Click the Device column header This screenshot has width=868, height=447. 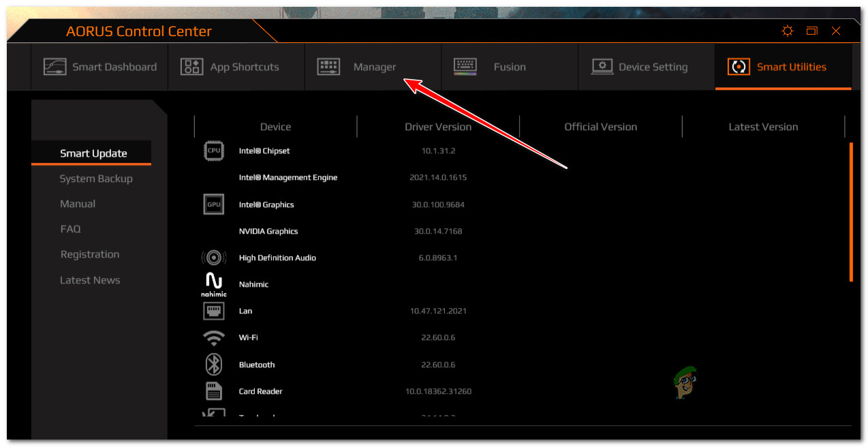point(275,127)
